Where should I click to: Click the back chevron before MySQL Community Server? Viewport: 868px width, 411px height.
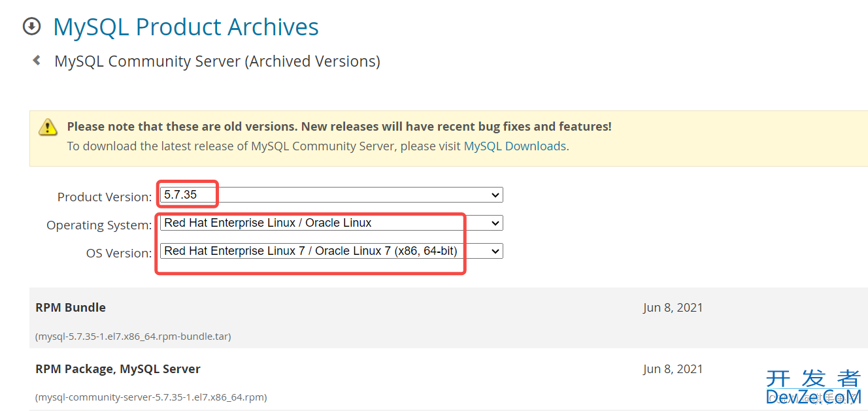click(x=37, y=61)
